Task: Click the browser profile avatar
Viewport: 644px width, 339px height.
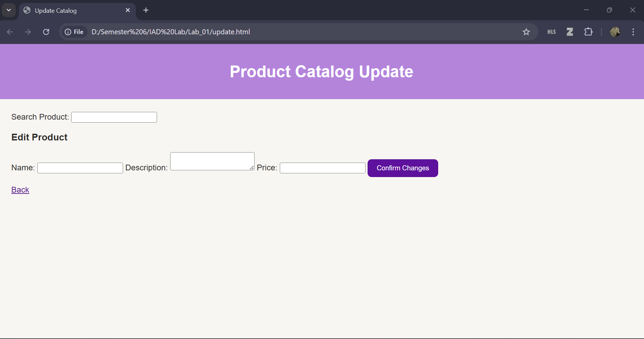Action: tap(615, 32)
